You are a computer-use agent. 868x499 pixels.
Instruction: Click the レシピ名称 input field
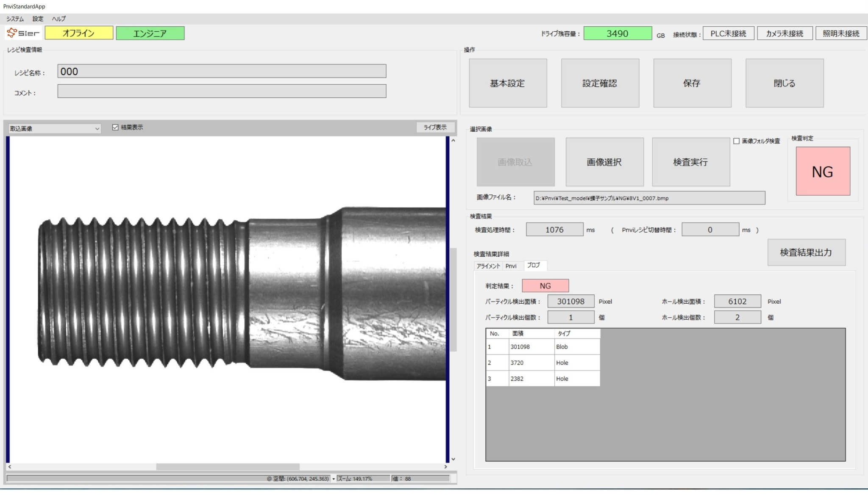coord(222,71)
